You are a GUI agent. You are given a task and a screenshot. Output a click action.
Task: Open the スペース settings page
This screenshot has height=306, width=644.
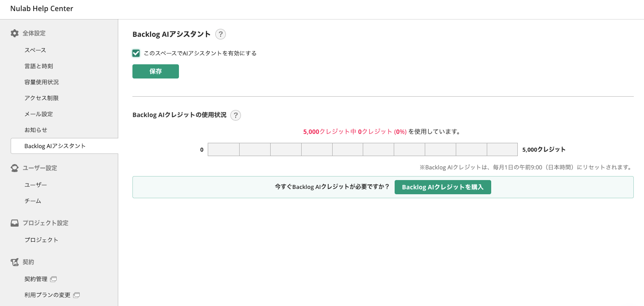[35, 50]
